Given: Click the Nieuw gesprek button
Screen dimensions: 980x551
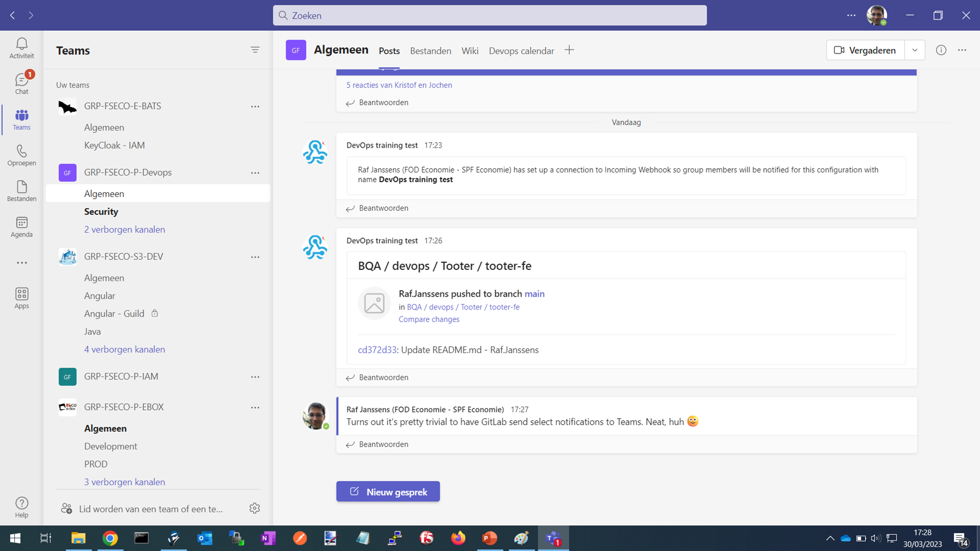Looking at the screenshot, I should 388,491.
